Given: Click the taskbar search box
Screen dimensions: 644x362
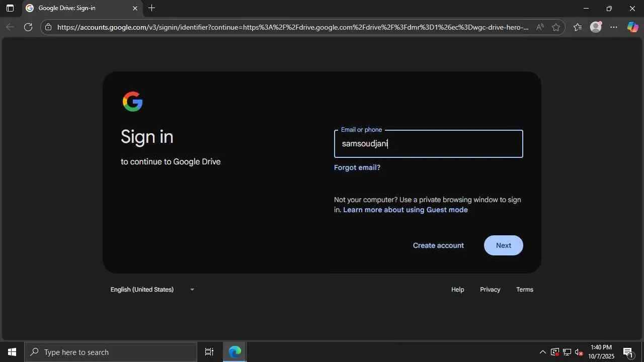Looking at the screenshot, I should pyautogui.click(x=111, y=352).
